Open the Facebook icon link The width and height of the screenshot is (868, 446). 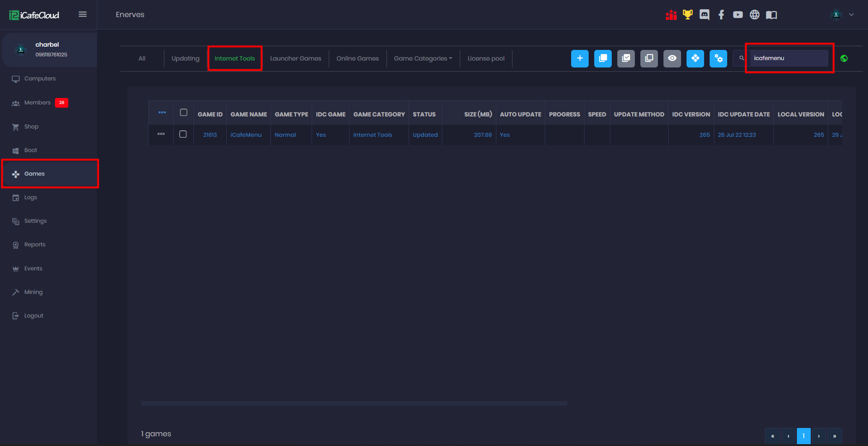(721, 15)
